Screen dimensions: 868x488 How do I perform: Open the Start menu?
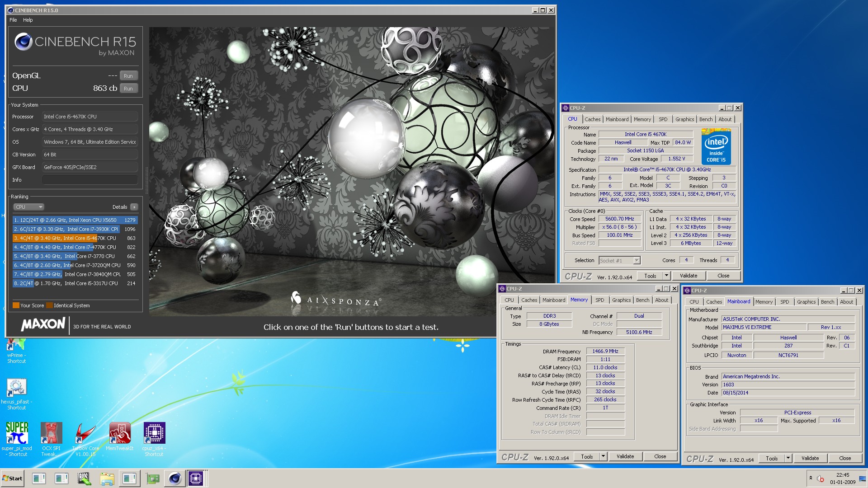tap(12, 479)
